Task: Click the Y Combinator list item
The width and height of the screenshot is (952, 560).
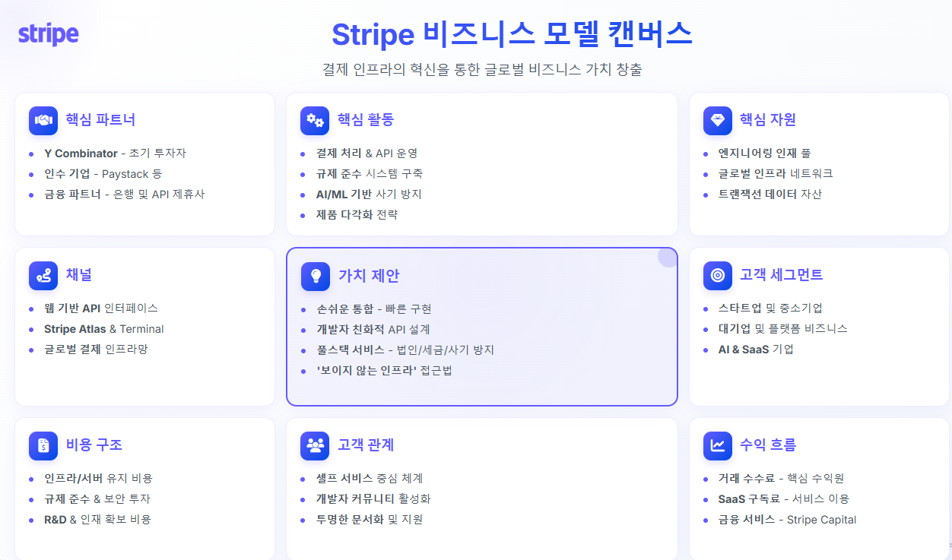Action: (x=115, y=153)
